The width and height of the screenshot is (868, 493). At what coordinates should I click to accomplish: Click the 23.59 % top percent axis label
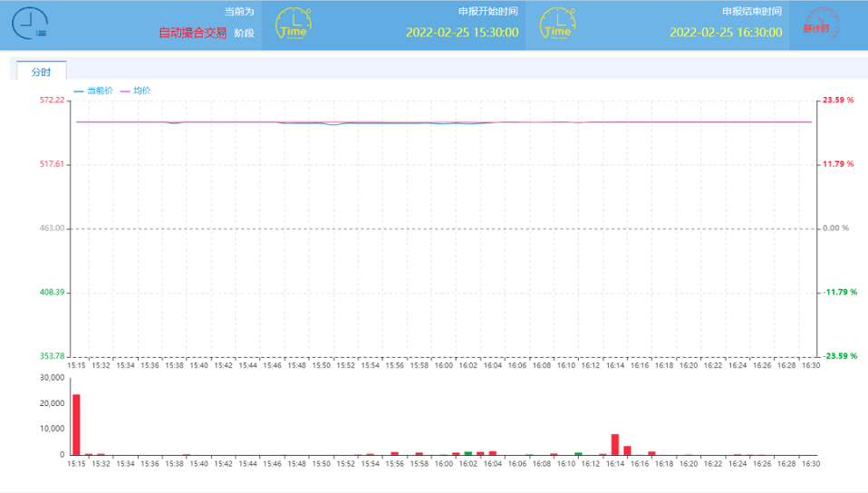tap(838, 101)
